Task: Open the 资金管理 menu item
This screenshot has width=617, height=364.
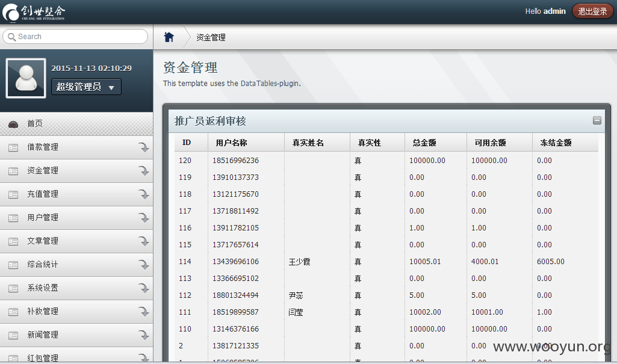Action: [76, 171]
